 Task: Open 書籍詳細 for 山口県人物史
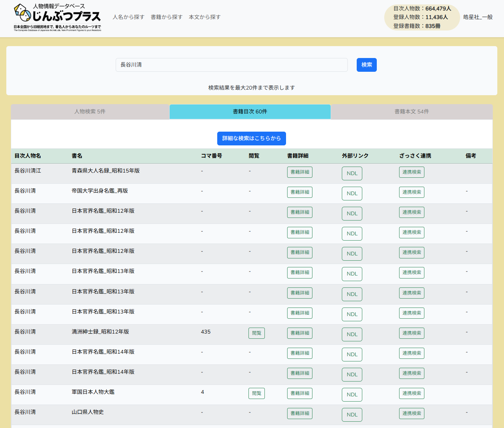pos(299,413)
